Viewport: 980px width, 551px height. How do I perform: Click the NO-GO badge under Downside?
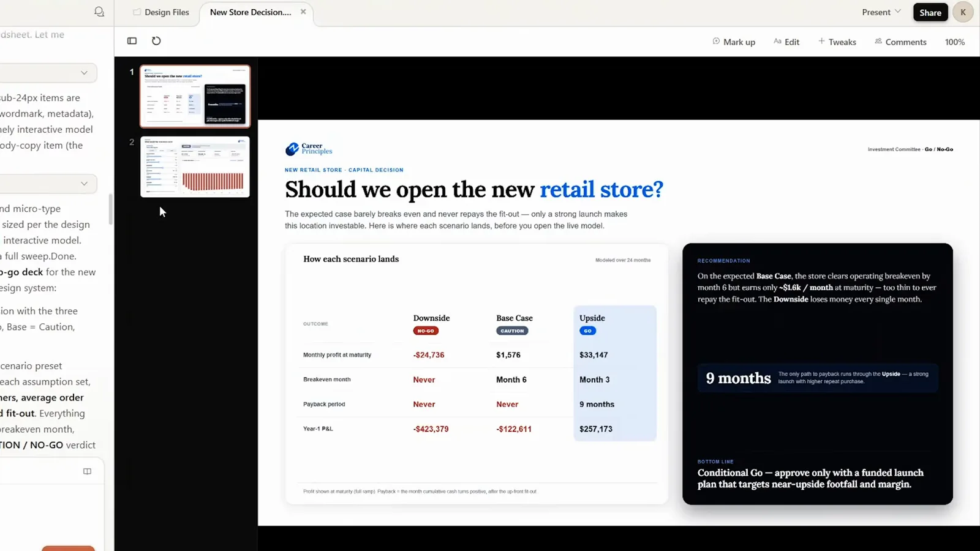(x=426, y=331)
